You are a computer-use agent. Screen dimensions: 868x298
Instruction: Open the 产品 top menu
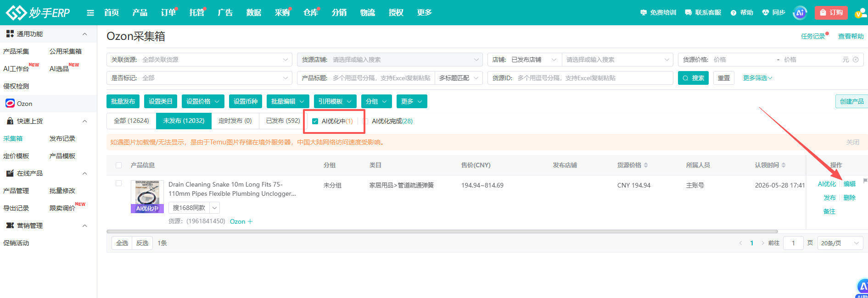(x=140, y=12)
